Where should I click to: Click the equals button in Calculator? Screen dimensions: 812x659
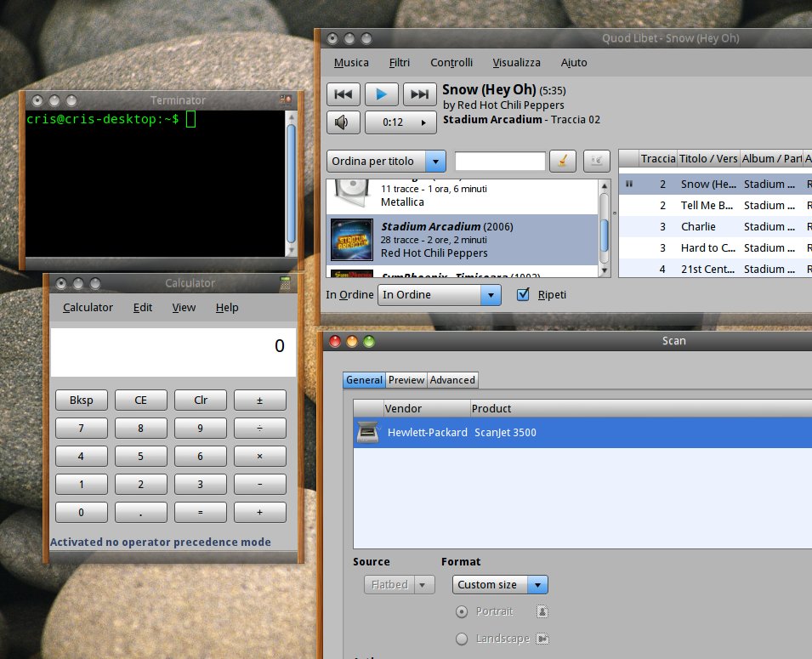pos(201,513)
